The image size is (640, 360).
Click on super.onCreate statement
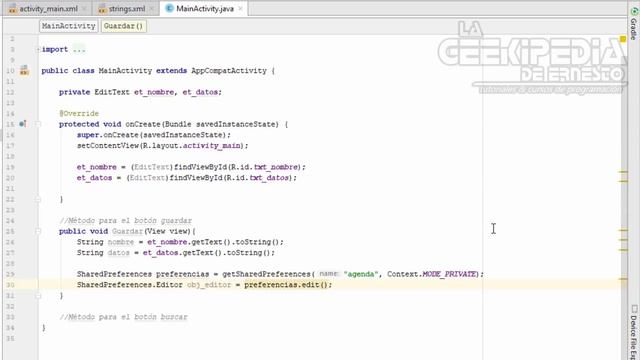[x=153, y=135]
